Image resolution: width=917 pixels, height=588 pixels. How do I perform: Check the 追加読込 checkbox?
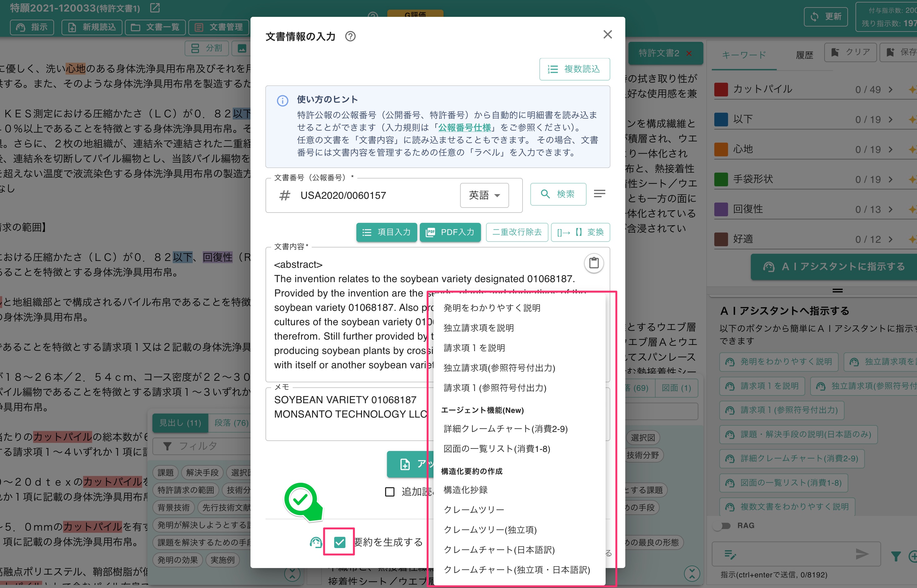[x=389, y=492]
